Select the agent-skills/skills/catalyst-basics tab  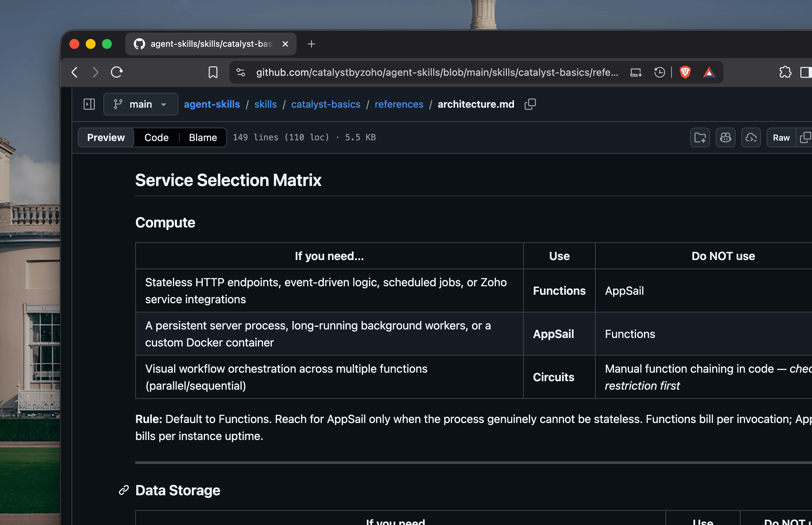pyautogui.click(x=211, y=44)
